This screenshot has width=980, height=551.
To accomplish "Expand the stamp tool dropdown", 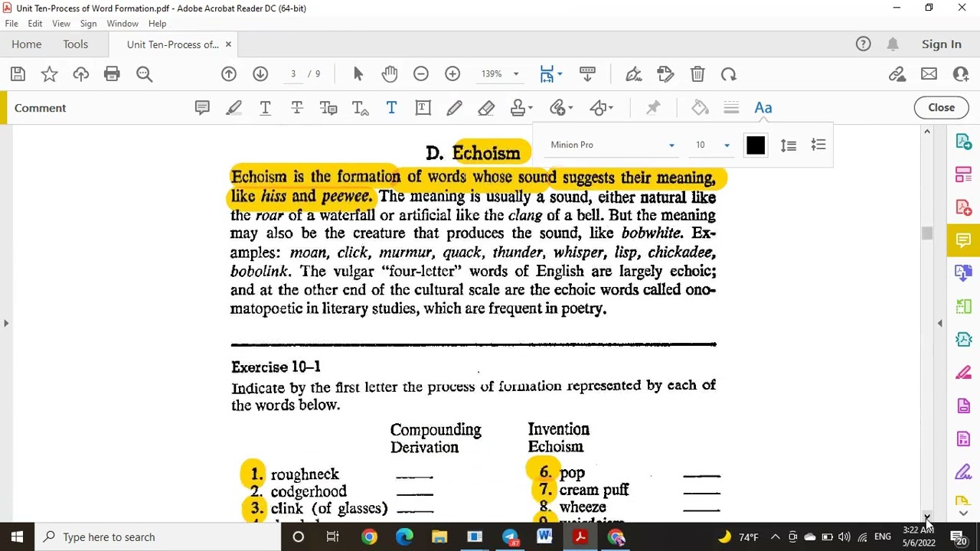I will [x=530, y=108].
